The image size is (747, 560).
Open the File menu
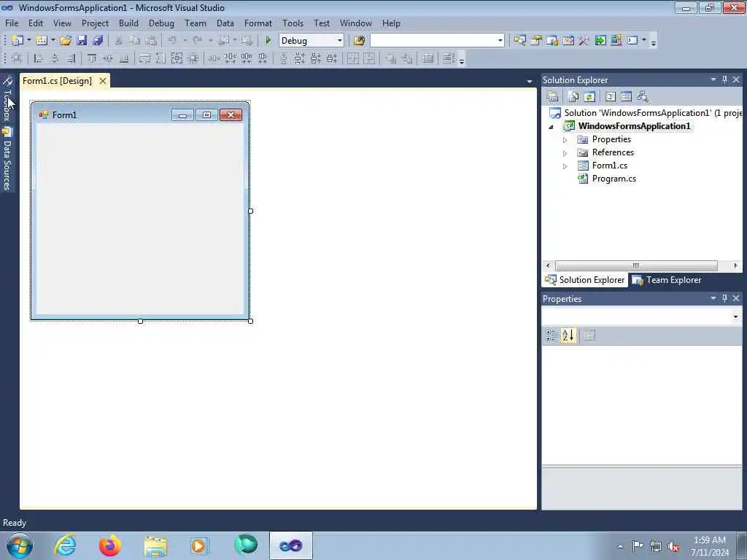pyautogui.click(x=12, y=23)
